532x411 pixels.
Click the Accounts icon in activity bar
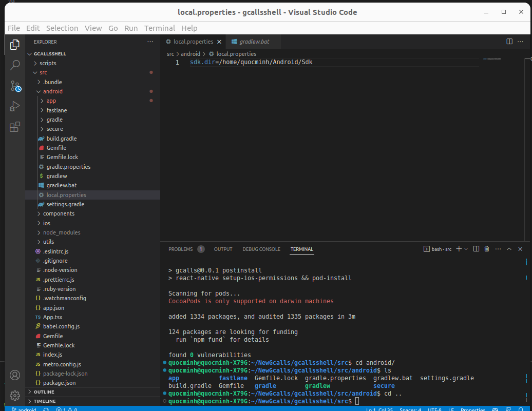click(15, 375)
